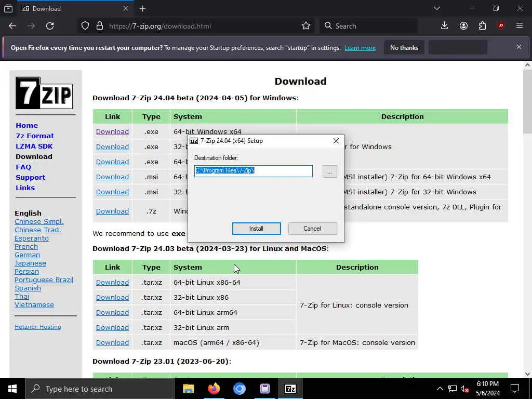Click the tracking protection shield icon
532x399 pixels.
click(85, 26)
